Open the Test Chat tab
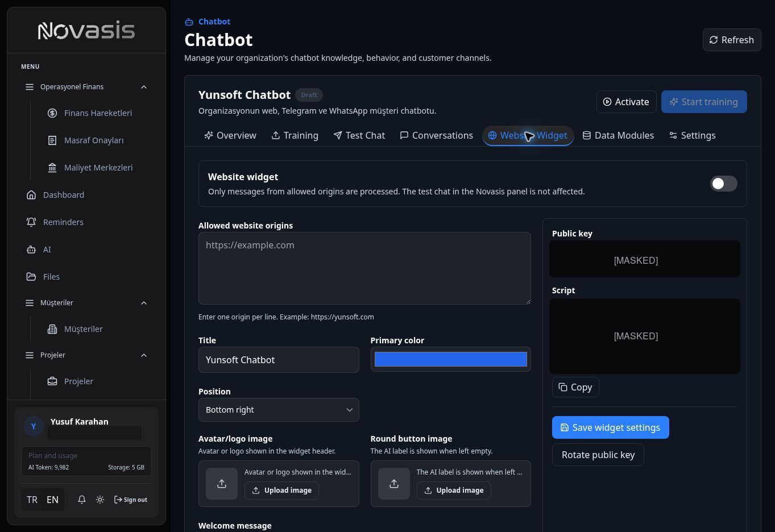The height and width of the screenshot is (532, 775). [359, 135]
